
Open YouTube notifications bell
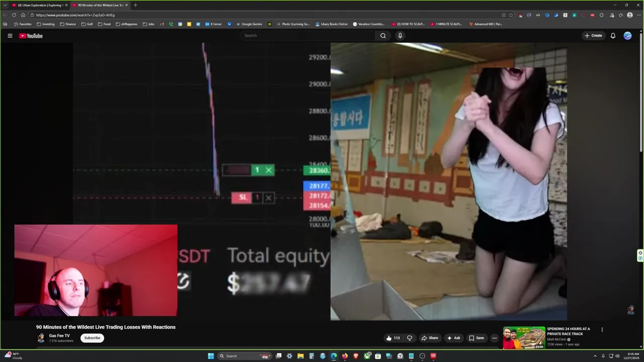(x=613, y=36)
